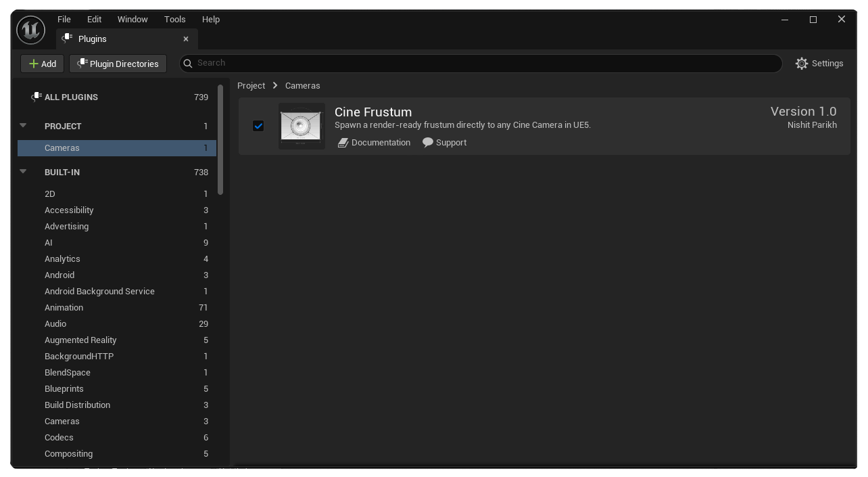Click the All Plugins plug icon
The width and height of the screenshot is (868, 477).
[37, 97]
